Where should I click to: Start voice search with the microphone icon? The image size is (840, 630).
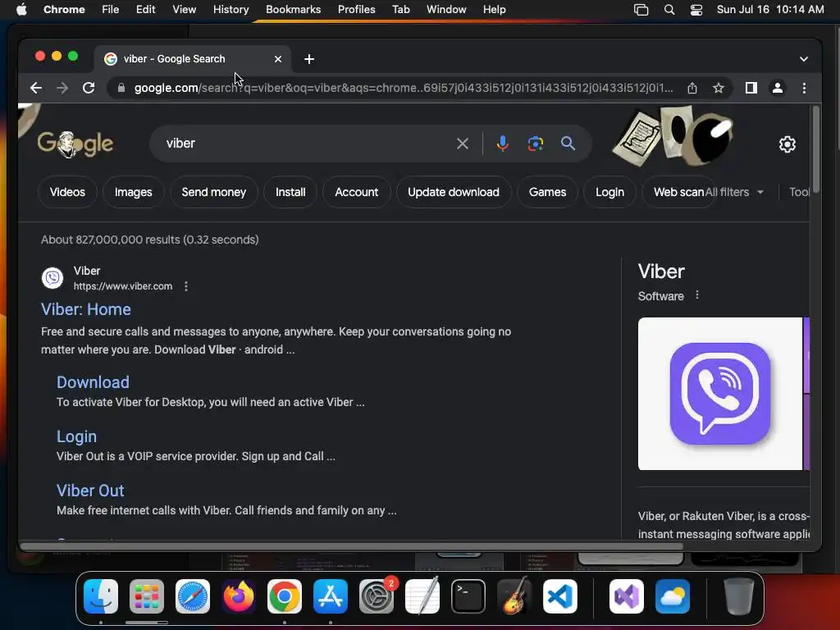point(503,144)
